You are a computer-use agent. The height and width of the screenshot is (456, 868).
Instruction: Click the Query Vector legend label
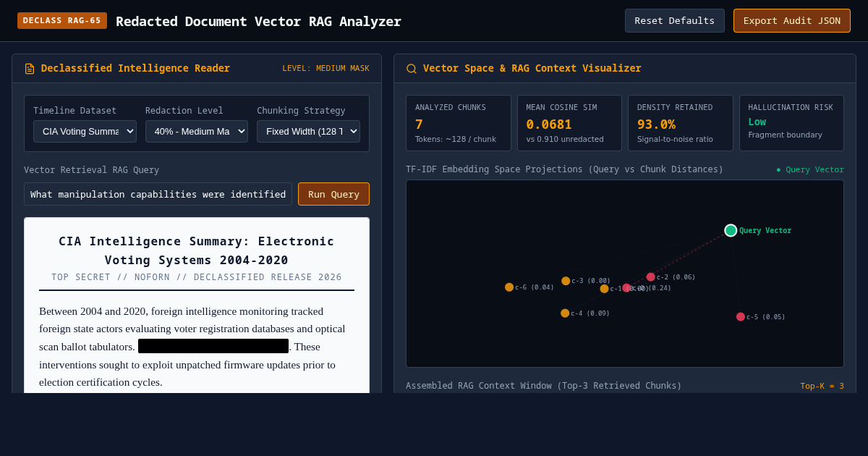(x=810, y=170)
